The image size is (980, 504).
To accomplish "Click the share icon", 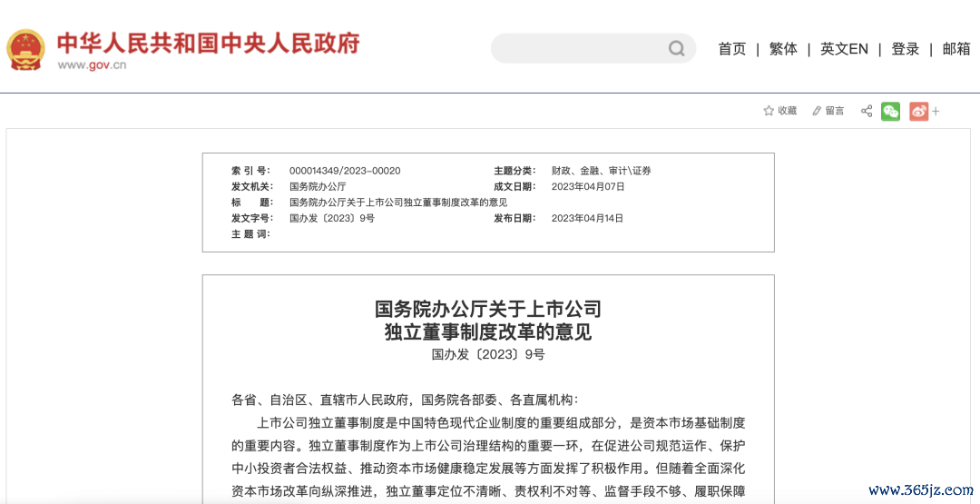I will 867,111.
